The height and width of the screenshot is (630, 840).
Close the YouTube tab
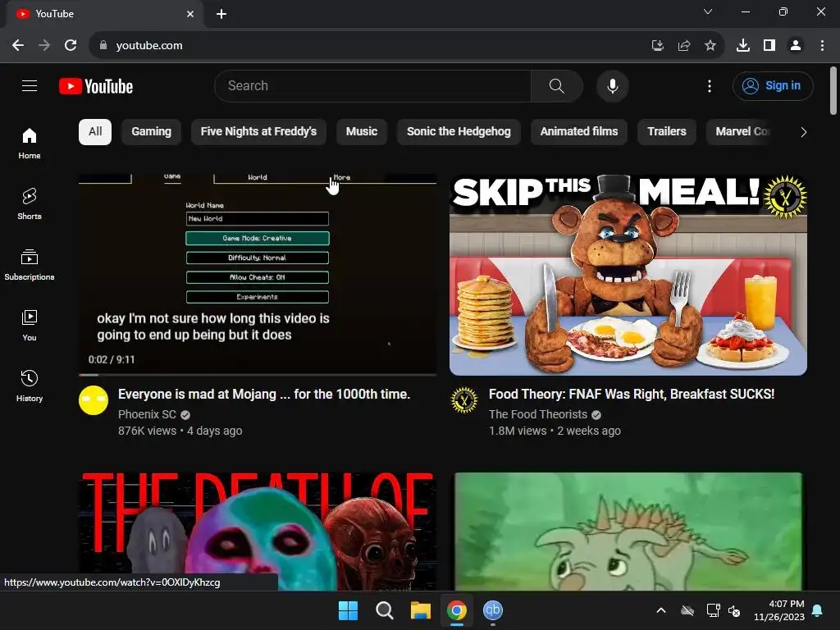[x=190, y=14]
